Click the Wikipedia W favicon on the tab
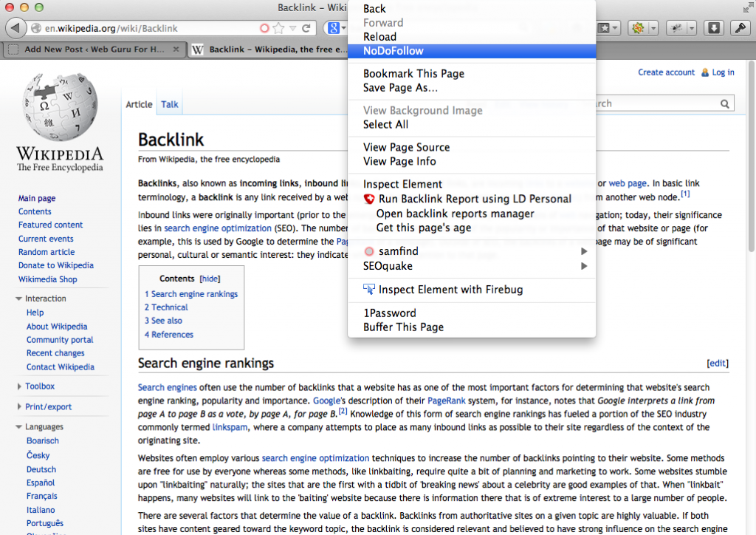 tap(198, 50)
